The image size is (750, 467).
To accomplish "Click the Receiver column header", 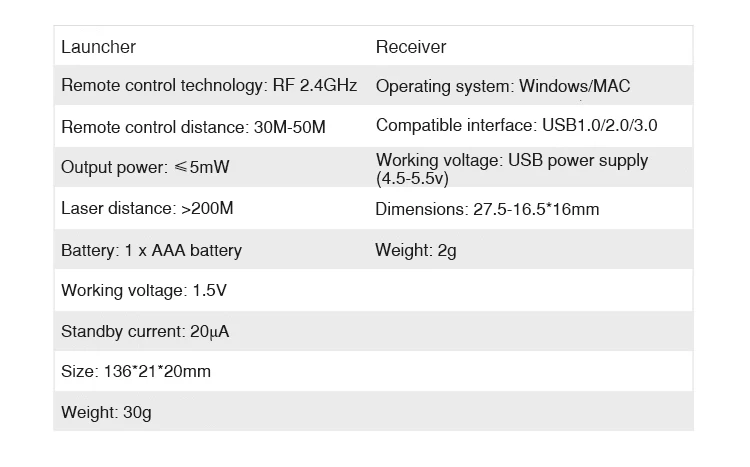I will point(411,47).
